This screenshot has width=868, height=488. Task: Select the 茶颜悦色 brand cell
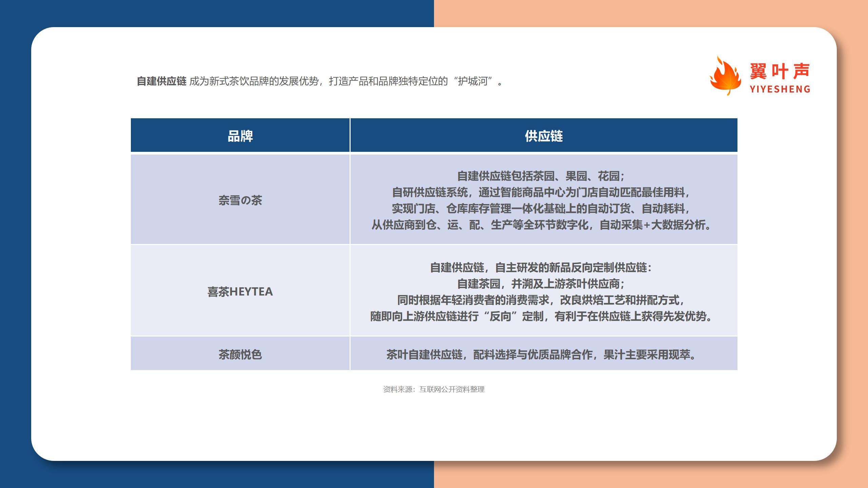click(x=240, y=353)
